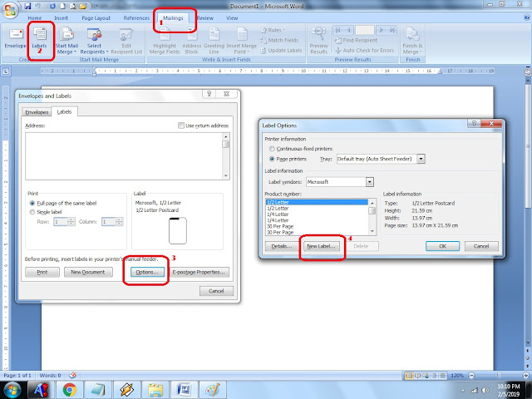
Task: Go to Page Layout ribbon tab
Action: 96,18
